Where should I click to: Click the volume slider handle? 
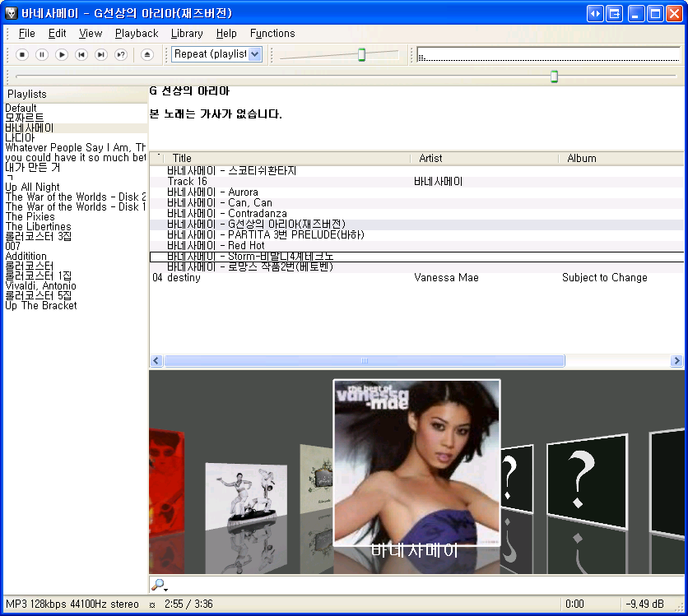point(361,54)
